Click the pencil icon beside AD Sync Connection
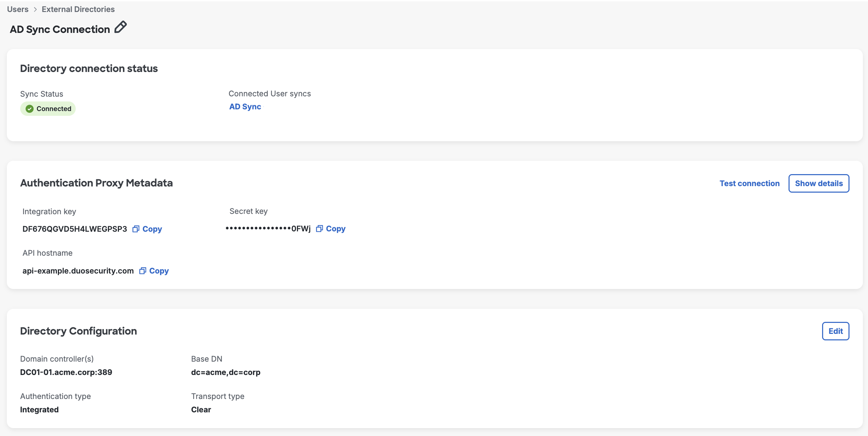This screenshot has height=436, width=868. point(120,27)
